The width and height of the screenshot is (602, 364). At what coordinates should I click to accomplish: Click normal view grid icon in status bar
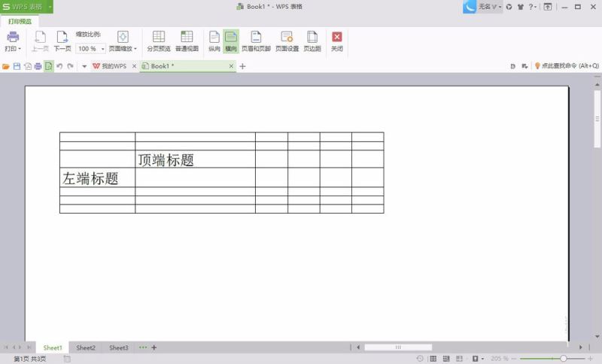pos(433,359)
